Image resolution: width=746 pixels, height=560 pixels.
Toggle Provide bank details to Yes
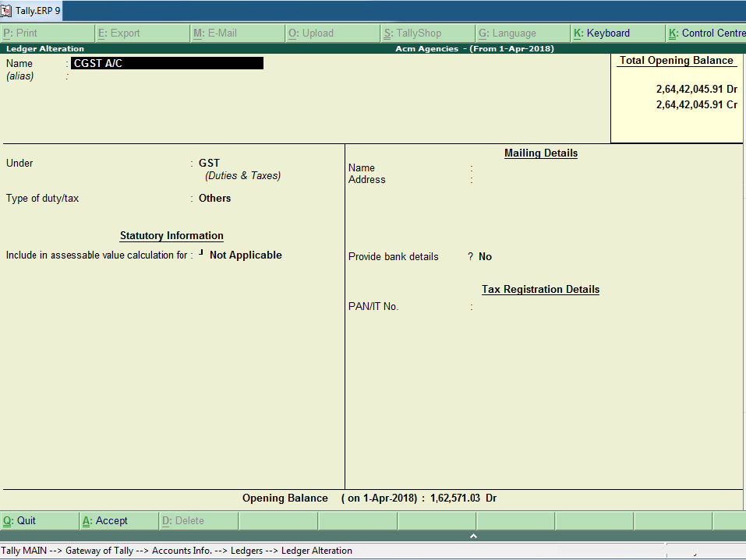(485, 255)
